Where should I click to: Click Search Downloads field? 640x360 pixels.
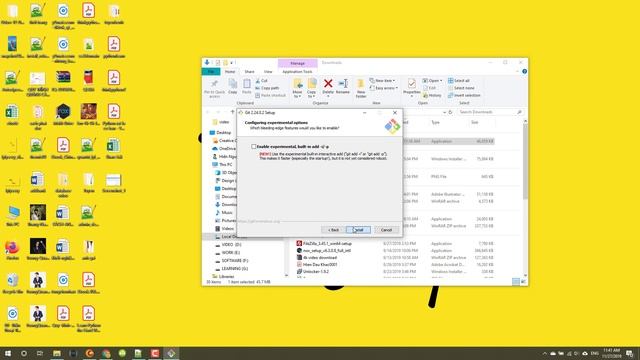(x=490, y=112)
